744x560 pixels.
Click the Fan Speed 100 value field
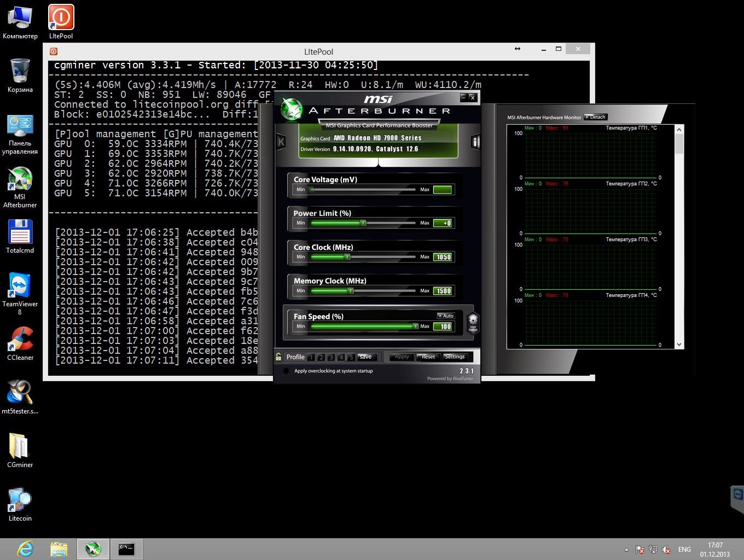tap(443, 326)
